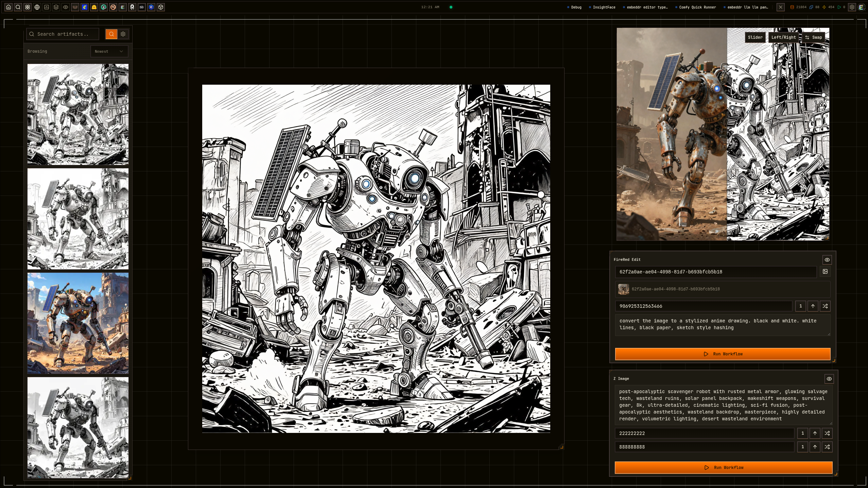Toggle Z Image panel visibility eye
Screen dimensions: 868x488
coord(829,379)
